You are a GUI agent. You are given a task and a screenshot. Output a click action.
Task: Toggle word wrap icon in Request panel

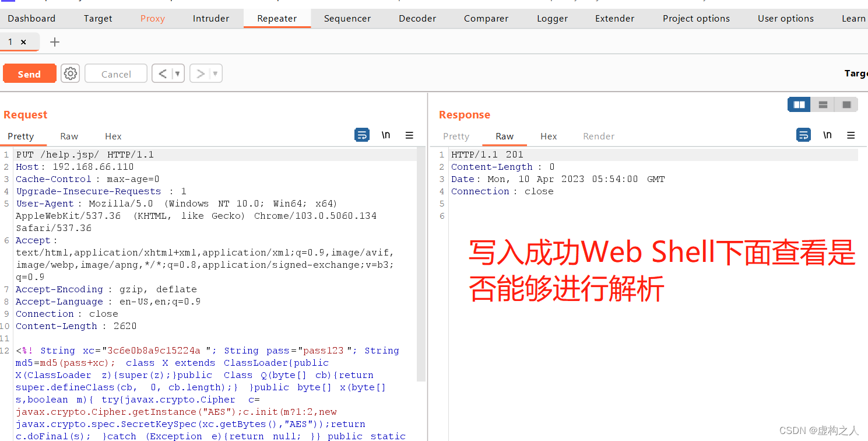tap(362, 135)
